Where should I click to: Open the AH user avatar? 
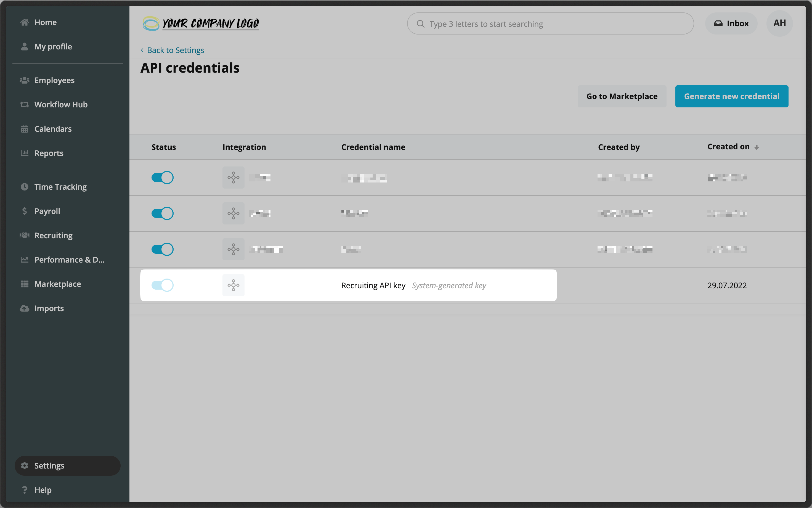[x=779, y=23]
